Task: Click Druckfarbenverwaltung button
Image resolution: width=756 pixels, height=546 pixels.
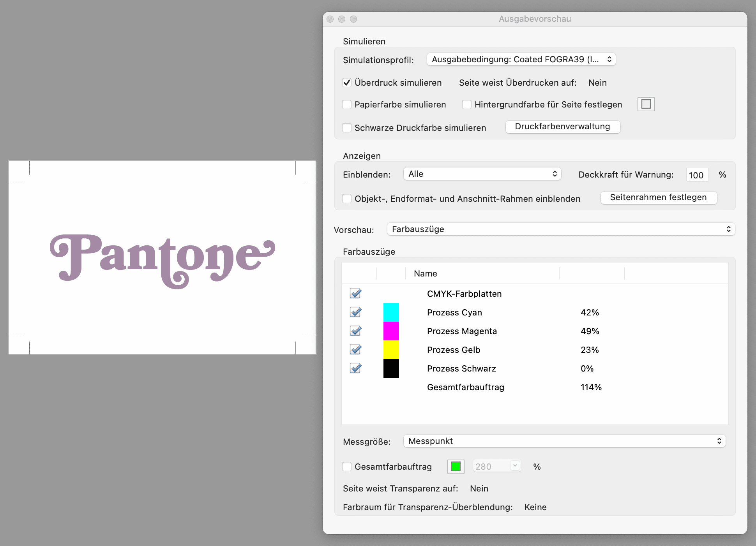Action: pyautogui.click(x=563, y=127)
